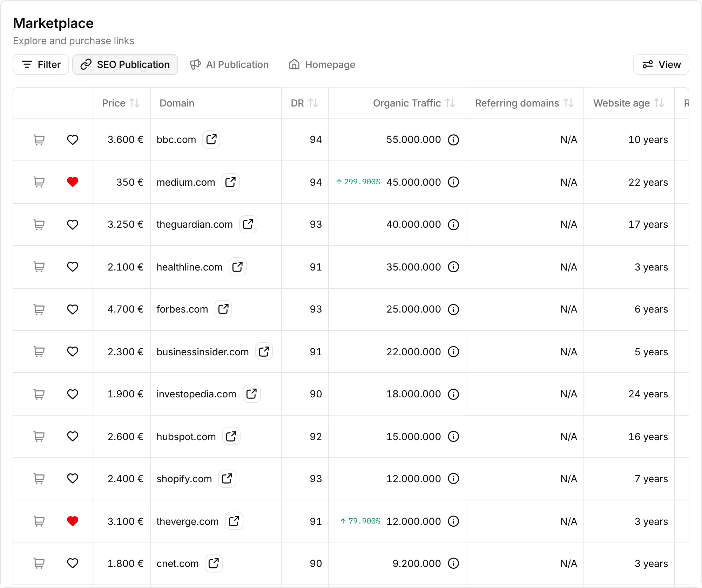Add investopedia.com to cart
Viewport: 702px width, 588px height.
pos(39,394)
